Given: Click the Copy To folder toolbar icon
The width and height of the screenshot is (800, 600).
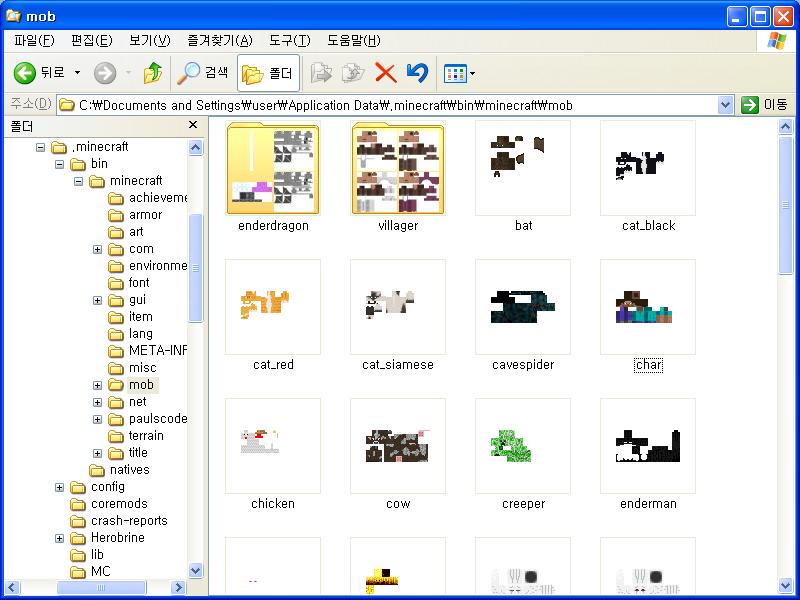Looking at the screenshot, I should pos(353,73).
